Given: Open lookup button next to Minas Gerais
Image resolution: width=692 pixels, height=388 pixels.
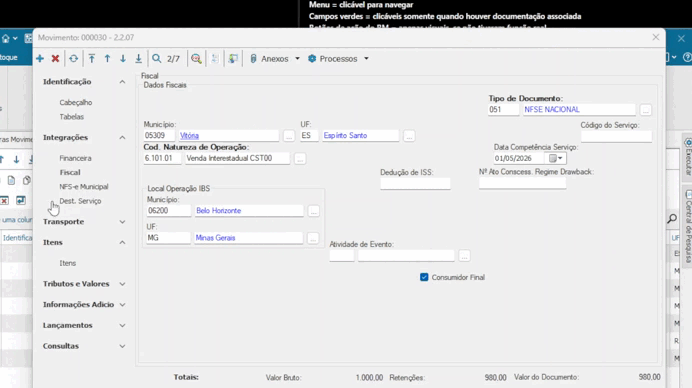Looking at the screenshot, I should click(313, 239).
